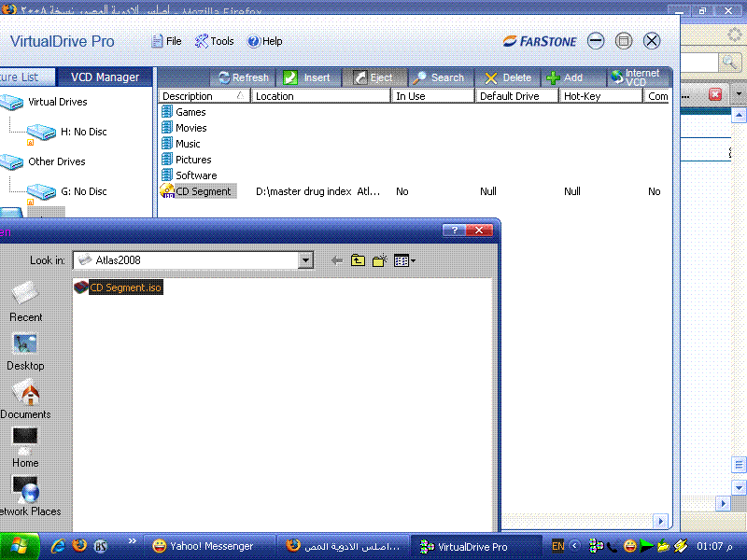Click the Delete toolbar button
The width and height of the screenshot is (747, 560).
(508, 77)
